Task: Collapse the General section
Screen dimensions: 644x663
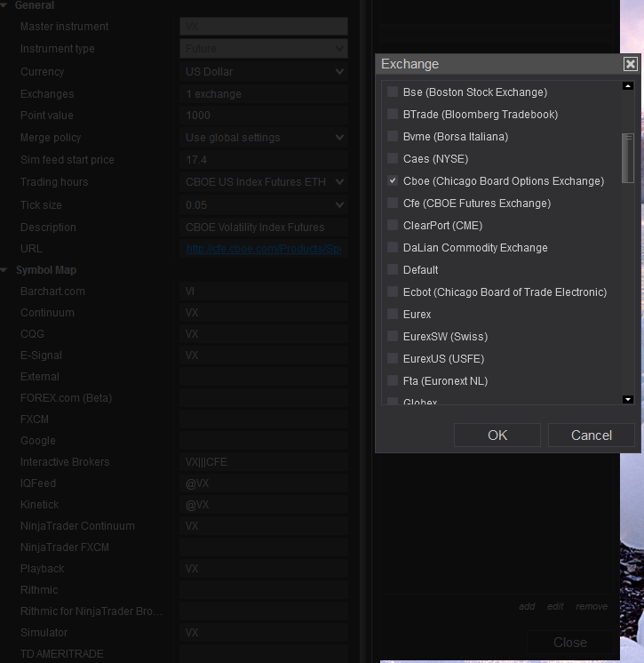Action: pos(4,5)
